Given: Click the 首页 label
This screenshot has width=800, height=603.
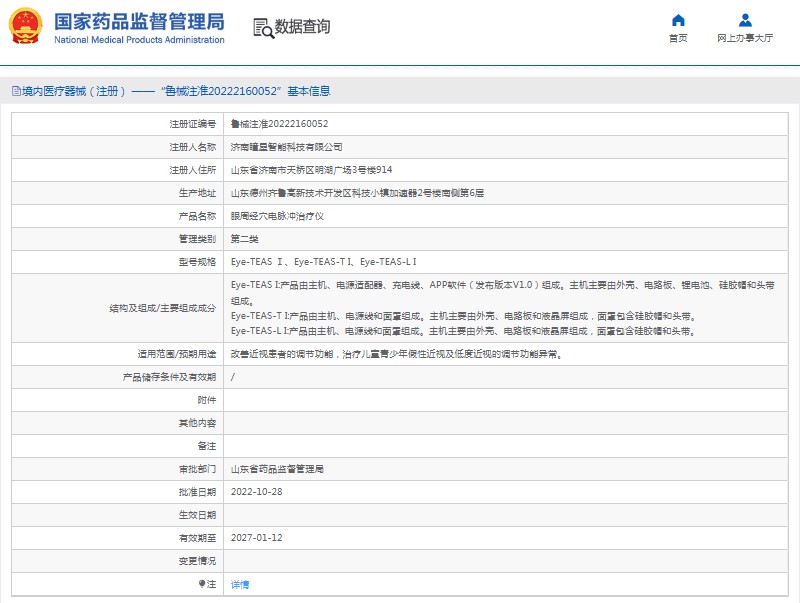Looking at the screenshot, I should tap(678, 38).
